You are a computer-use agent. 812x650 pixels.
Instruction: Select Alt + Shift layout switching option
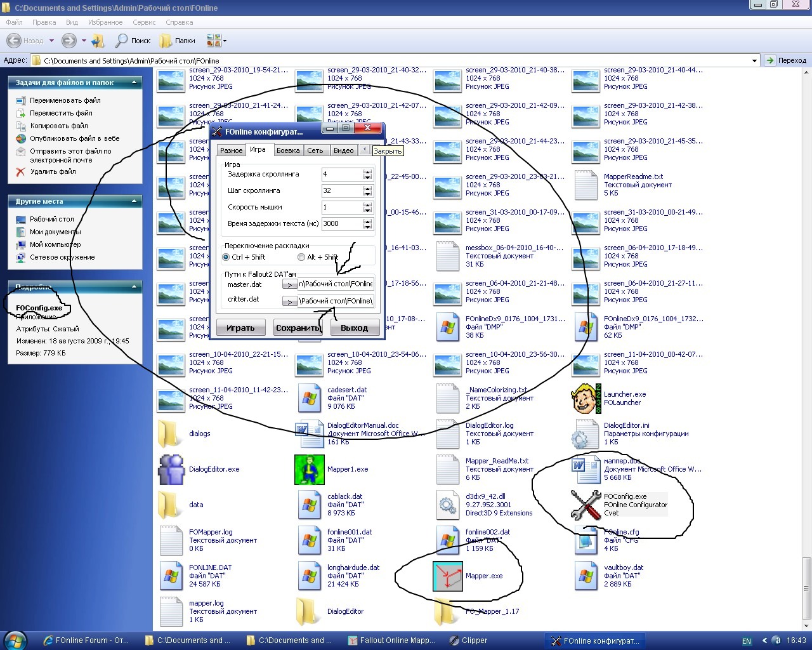[x=301, y=257]
